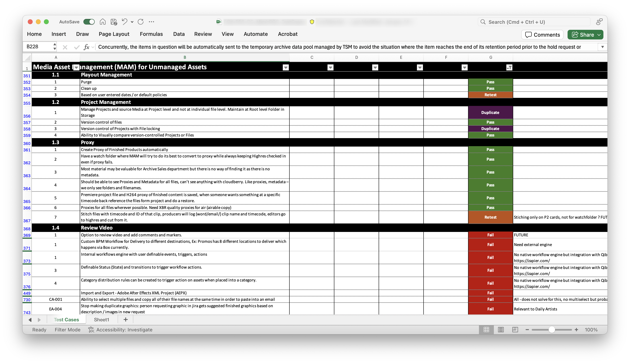Open the Formulas ribbon tab
This screenshot has height=364, width=630.
click(151, 34)
